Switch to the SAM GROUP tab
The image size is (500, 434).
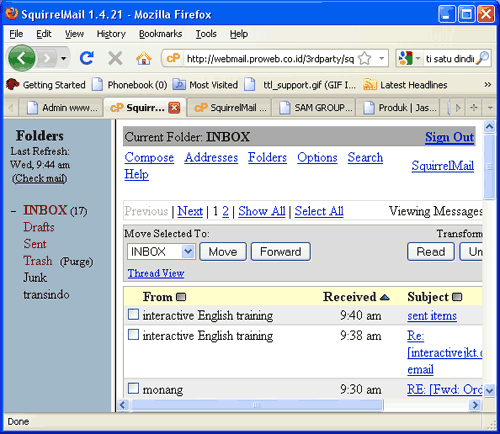pos(315,108)
